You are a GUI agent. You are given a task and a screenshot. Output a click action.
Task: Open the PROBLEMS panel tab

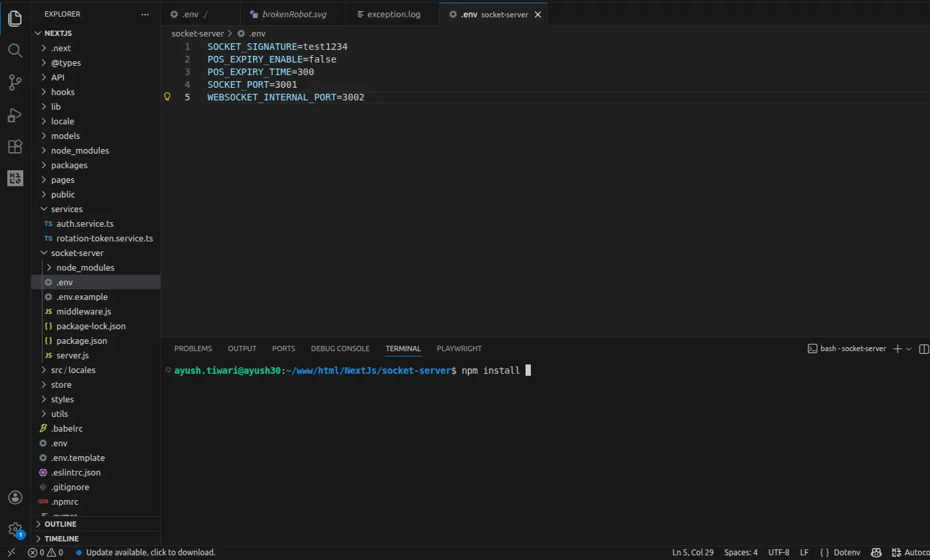click(193, 349)
